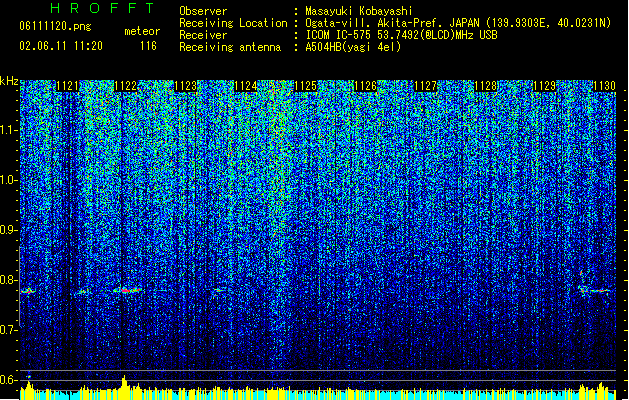Click the date stamp 02.06.11 11:20
The width and height of the screenshot is (629, 400).
tap(61, 46)
